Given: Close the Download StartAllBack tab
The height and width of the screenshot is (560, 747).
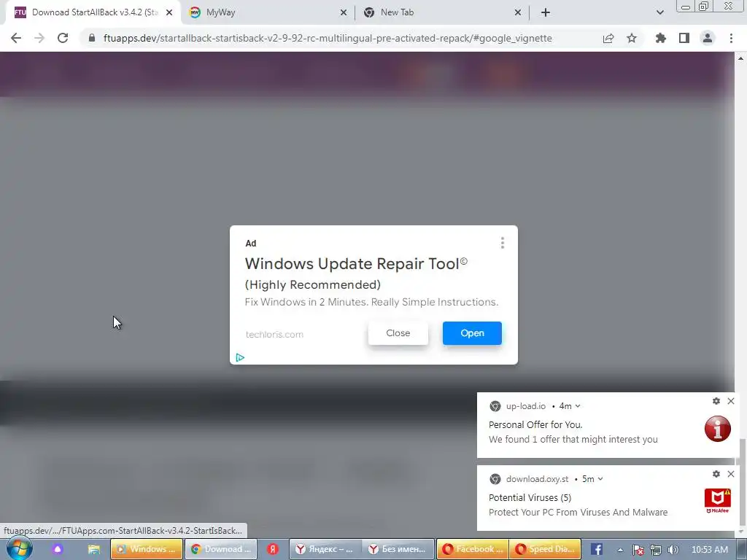Looking at the screenshot, I should [x=169, y=13].
